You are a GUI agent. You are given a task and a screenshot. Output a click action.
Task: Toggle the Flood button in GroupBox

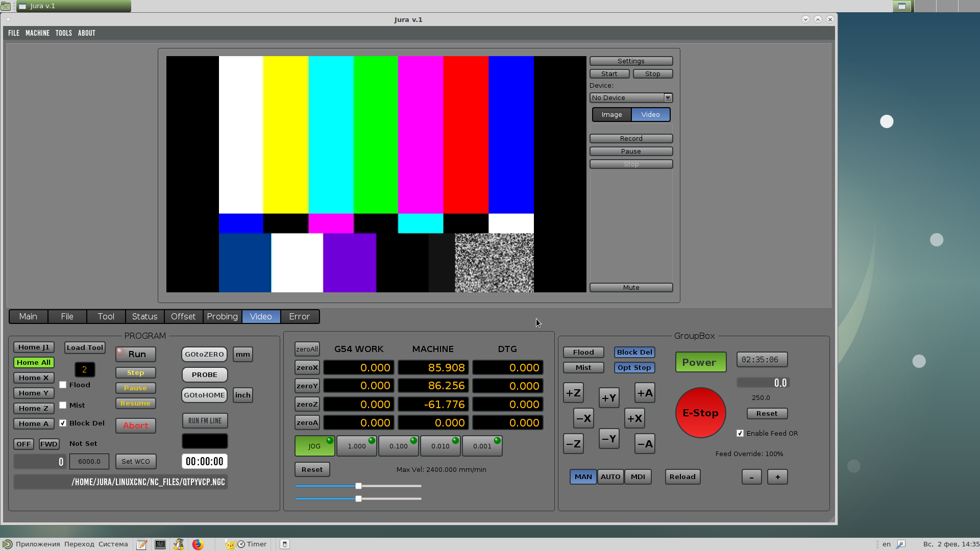coord(583,353)
